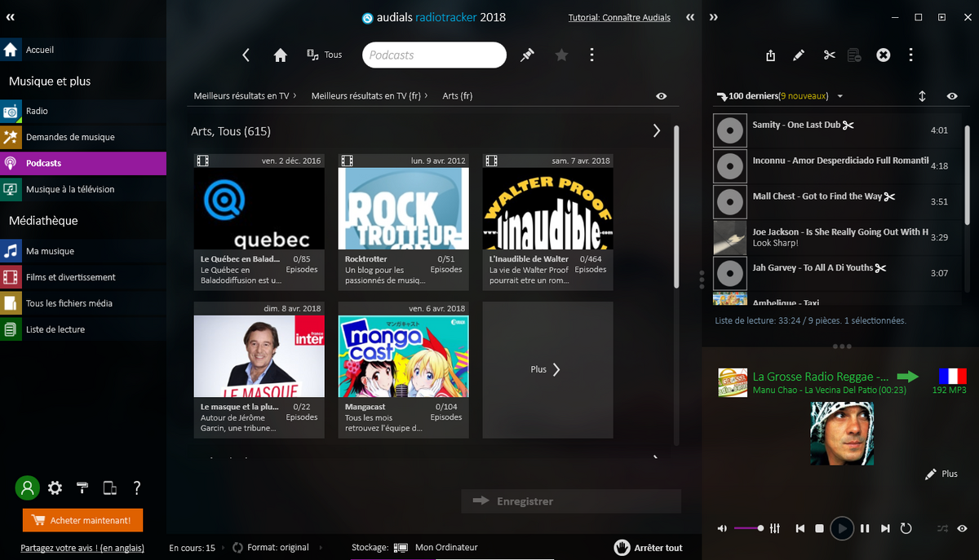Toggle repeat mode in player
Image resolution: width=979 pixels, height=560 pixels.
(x=906, y=528)
